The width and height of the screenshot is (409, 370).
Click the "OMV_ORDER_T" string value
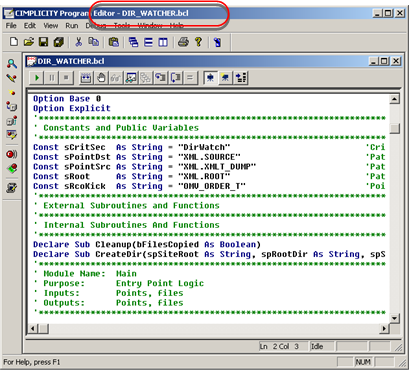point(212,186)
